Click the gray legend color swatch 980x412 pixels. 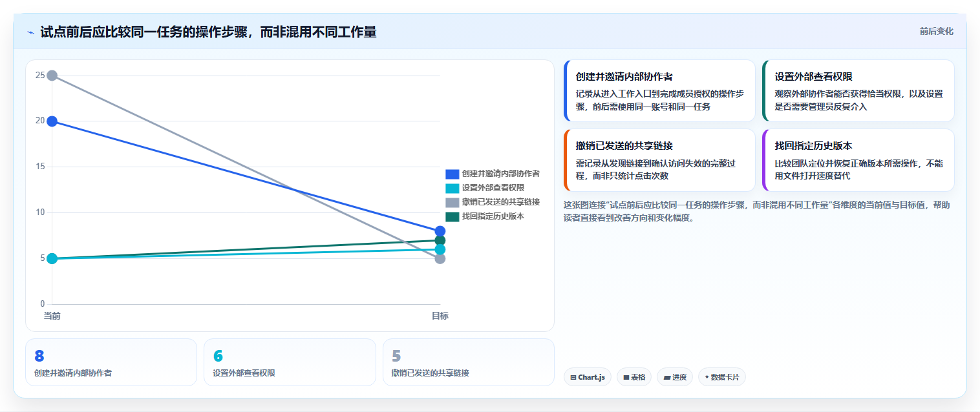[x=452, y=202]
